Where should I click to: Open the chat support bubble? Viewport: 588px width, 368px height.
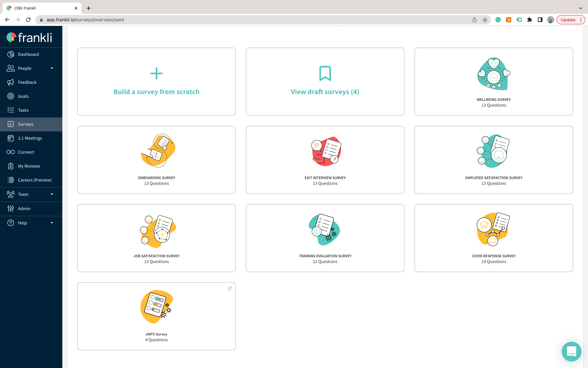[571, 352]
